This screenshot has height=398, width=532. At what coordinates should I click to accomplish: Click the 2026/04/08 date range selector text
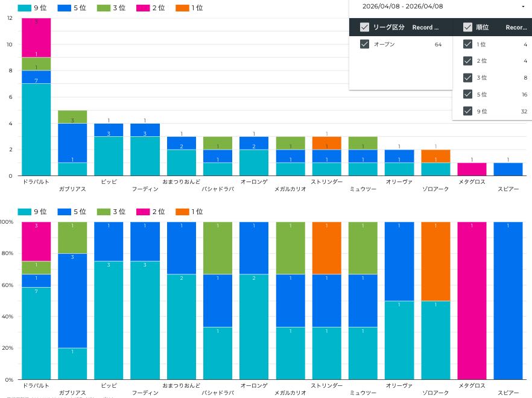402,7
